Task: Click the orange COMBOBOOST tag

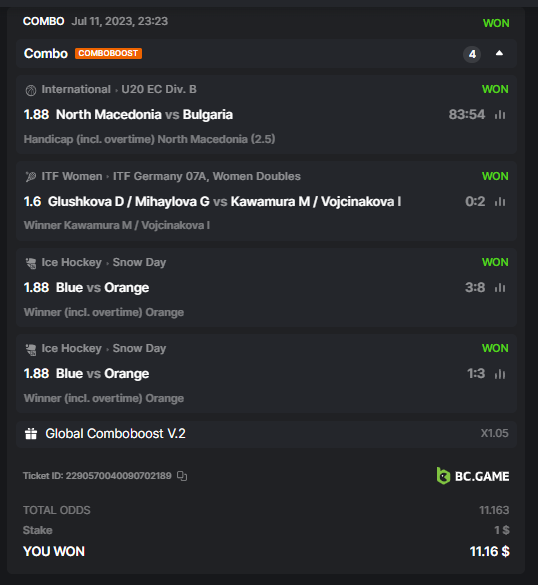Action: pyautogui.click(x=108, y=53)
